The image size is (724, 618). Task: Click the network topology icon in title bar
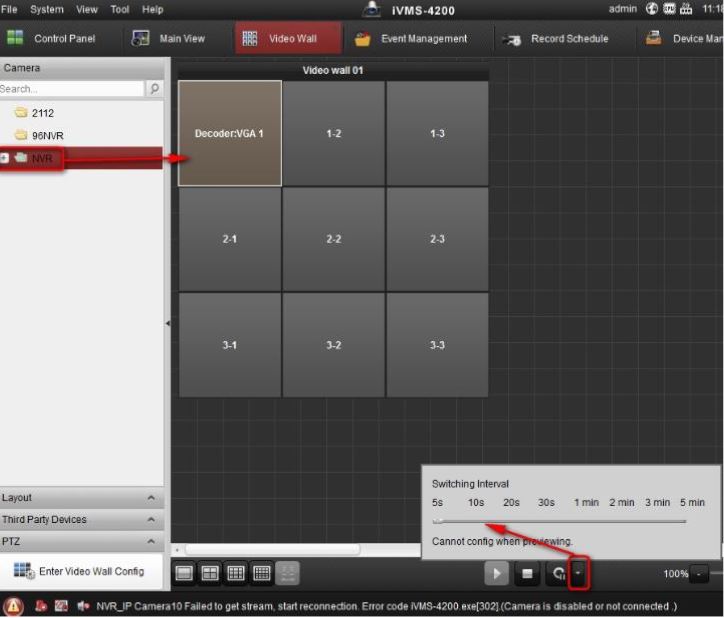686,8
